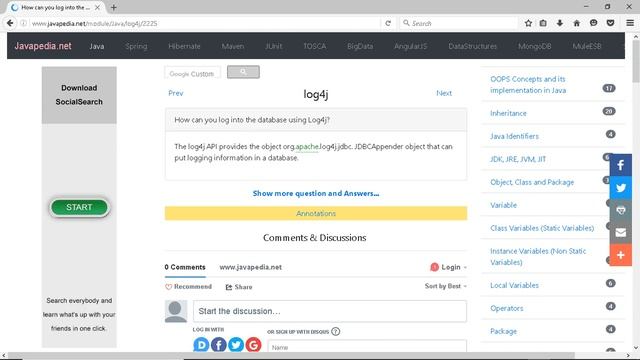The width and height of the screenshot is (640, 360).
Task: Open the Share option in comments
Action: pos(239,287)
